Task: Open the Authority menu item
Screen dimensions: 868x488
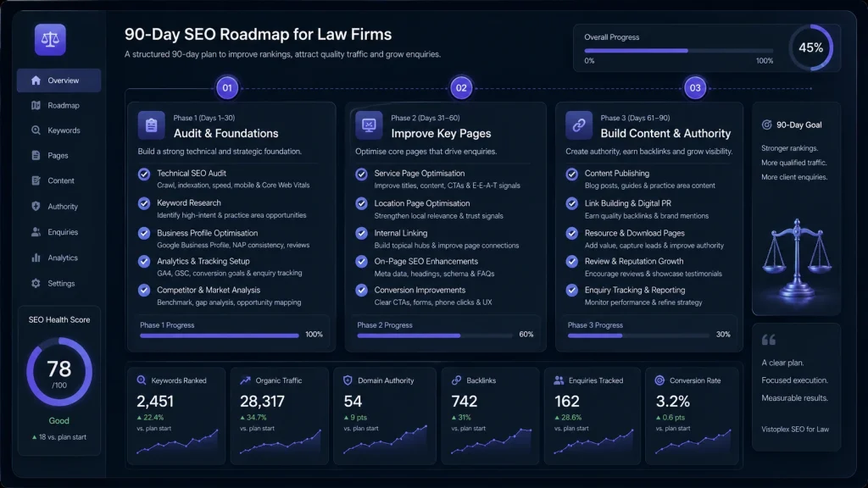Action: (x=58, y=207)
